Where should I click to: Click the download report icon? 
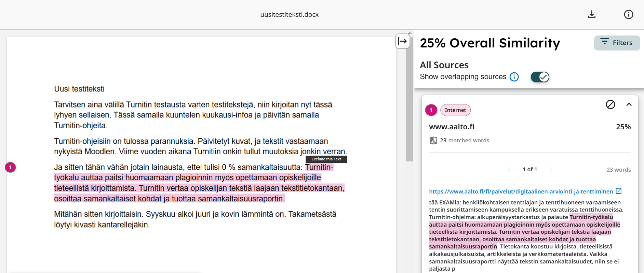pos(592,14)
